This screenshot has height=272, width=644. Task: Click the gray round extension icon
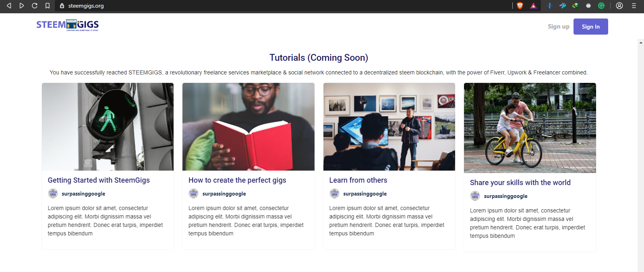(588, 6)
